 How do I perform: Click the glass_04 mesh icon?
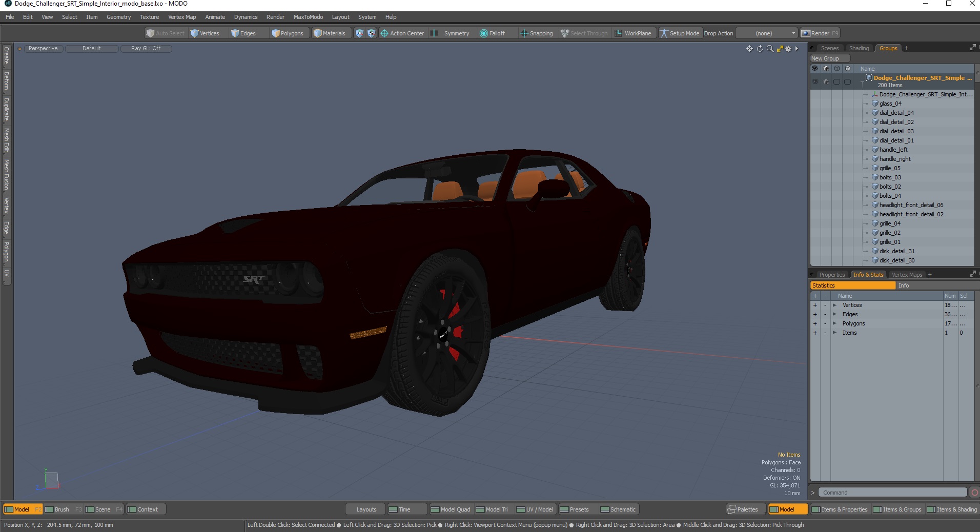[x=875, y=104]
